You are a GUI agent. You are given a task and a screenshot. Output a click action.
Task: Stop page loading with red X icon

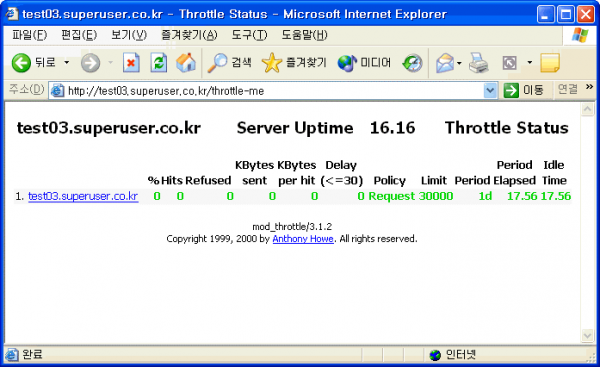[131, 62]
